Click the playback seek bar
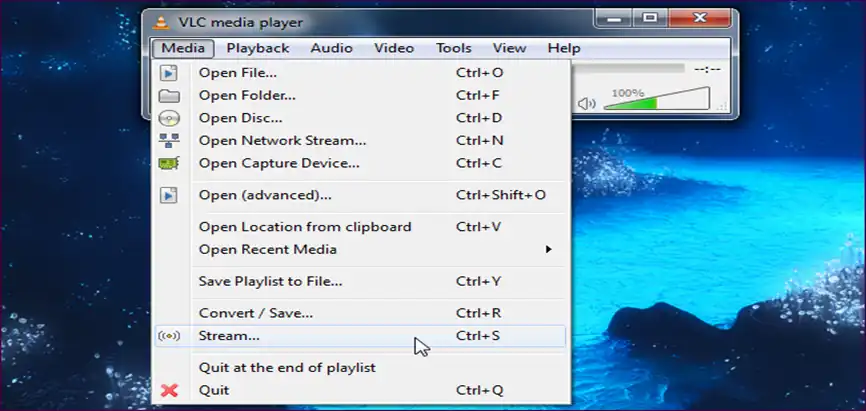This screenshot has width=866, height=411. (x=629, y=69)
